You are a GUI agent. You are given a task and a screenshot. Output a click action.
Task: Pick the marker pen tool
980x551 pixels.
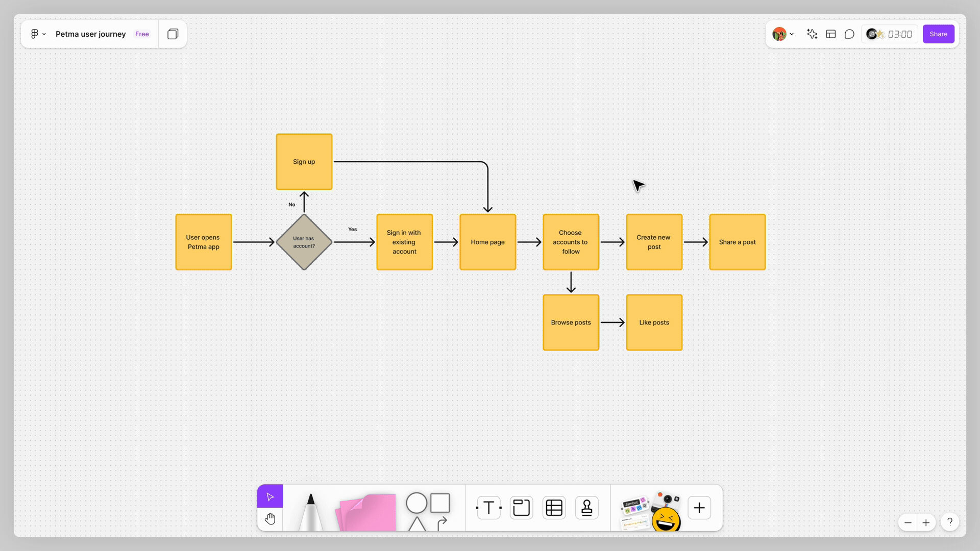(x=310, y=512)
